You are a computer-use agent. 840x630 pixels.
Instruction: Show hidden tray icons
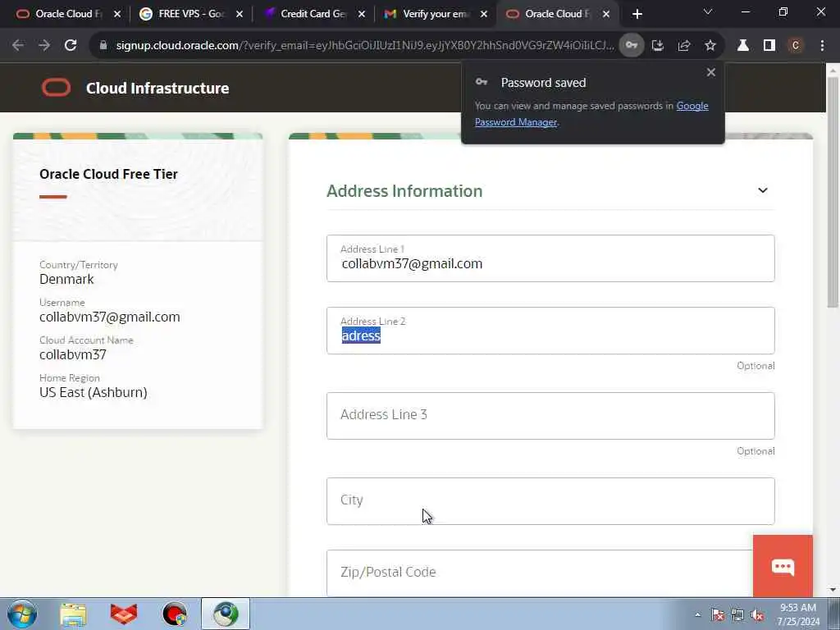coord(697,615)
